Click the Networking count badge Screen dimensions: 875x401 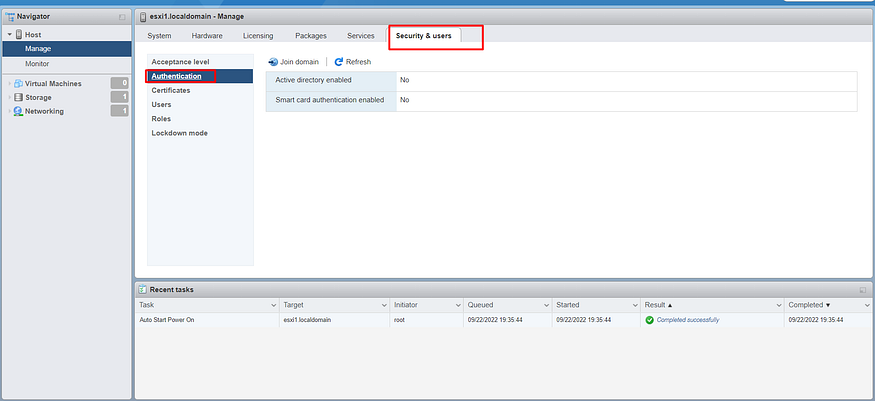coord(119,112)
